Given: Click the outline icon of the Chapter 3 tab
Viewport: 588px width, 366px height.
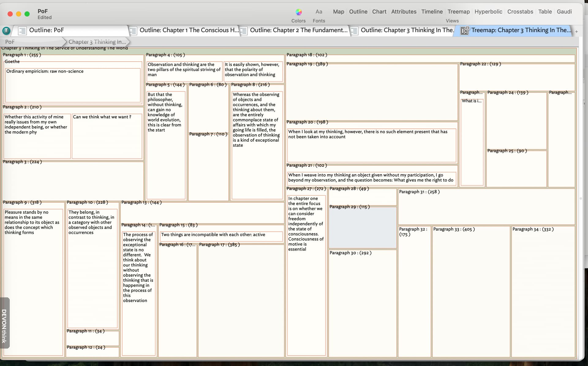Looking at the screenshot, I should pyautogui.click(x=354, y=31).
